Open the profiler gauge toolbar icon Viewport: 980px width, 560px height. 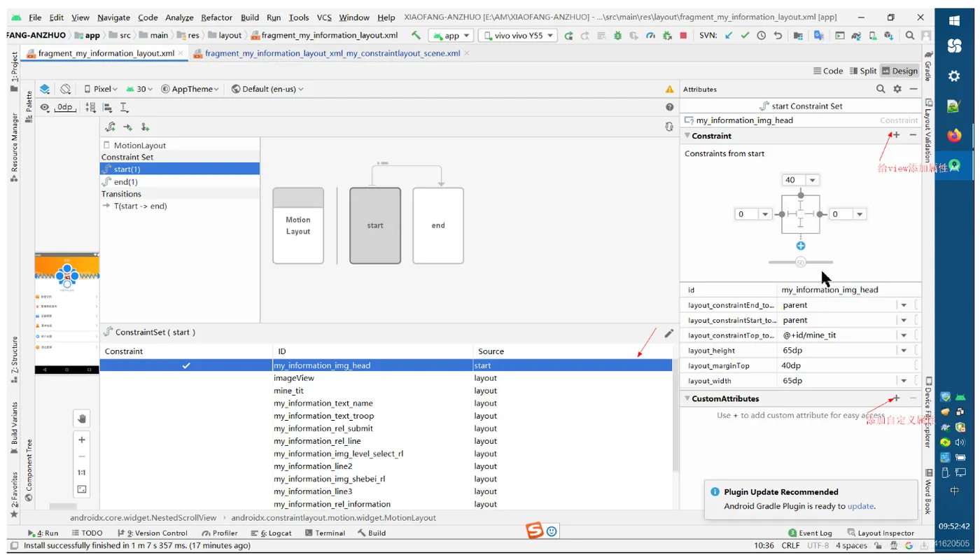point(651,35)
